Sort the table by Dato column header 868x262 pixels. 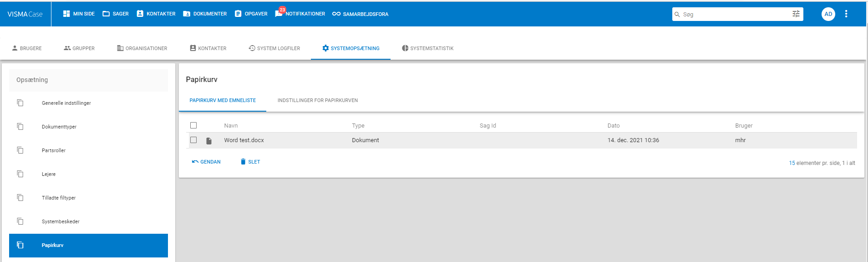[614, 126]
